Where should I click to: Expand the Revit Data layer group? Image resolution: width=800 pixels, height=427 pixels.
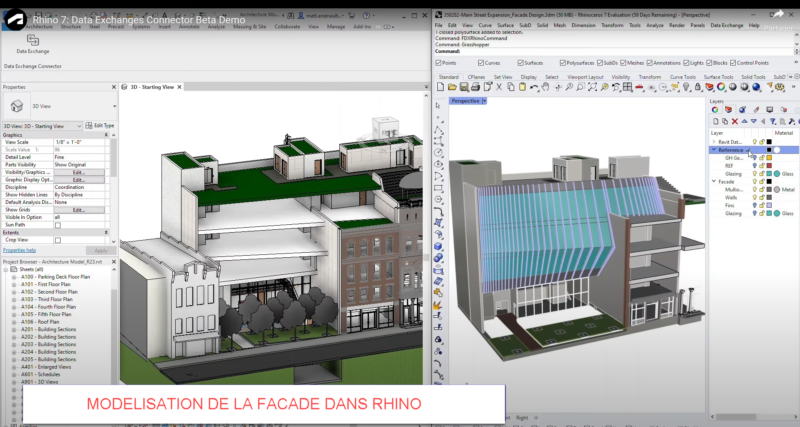pyautogui.click(x=713, y=141)
